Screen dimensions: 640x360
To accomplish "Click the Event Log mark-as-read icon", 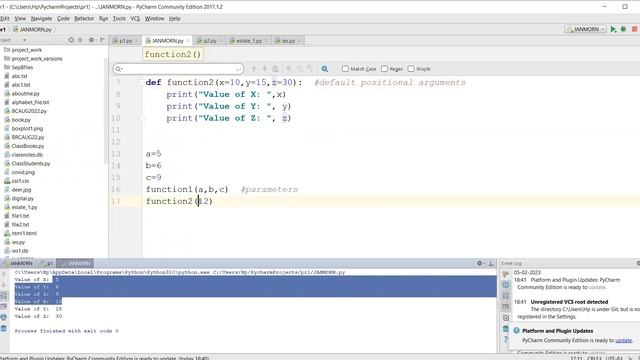I will pos(506,318).
